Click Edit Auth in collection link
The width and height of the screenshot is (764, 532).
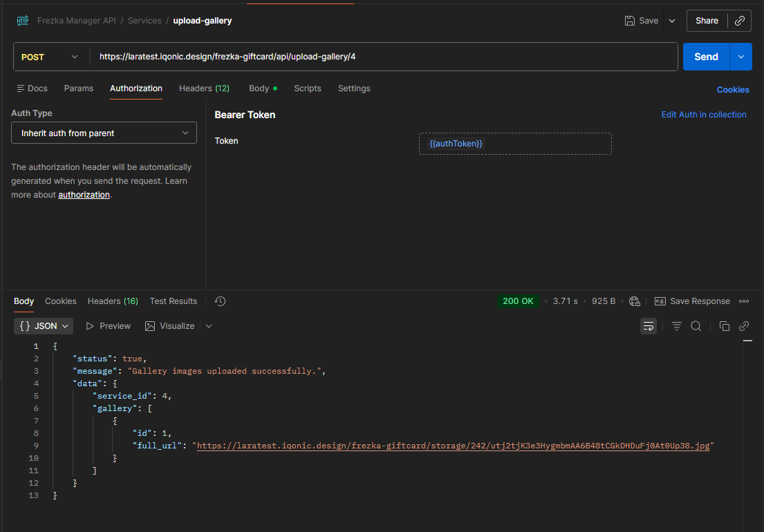(704, 115)
